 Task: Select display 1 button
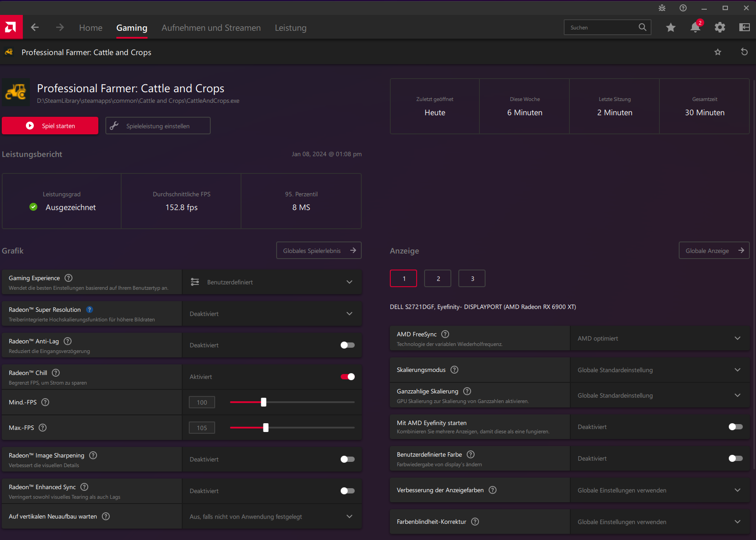pyautogui.click(x=403, y=278)
